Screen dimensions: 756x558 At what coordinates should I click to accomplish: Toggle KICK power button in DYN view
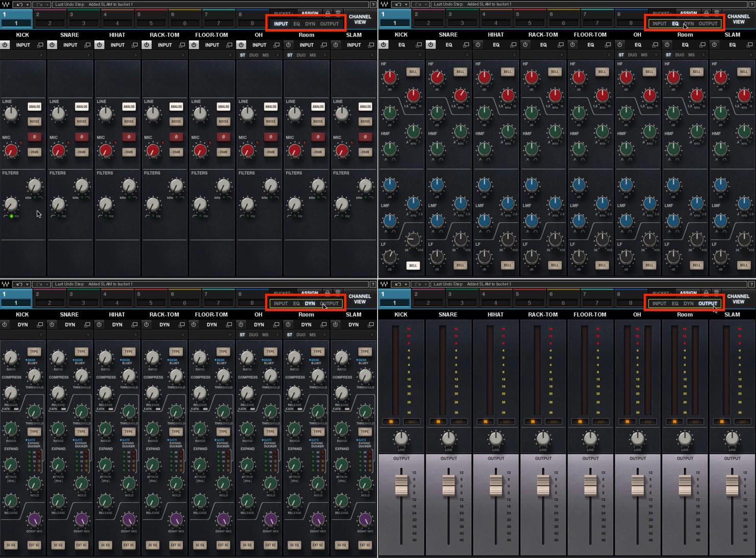tap(5, 324)
